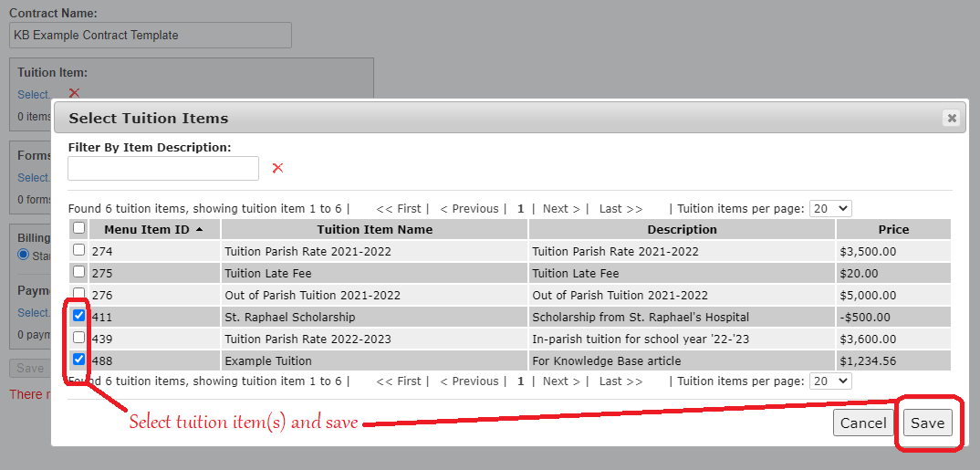Uncheck St. Raphael Scholarship item 411
Image resolution: width=980 pixels, height=470 pixels.
point(79,316)
